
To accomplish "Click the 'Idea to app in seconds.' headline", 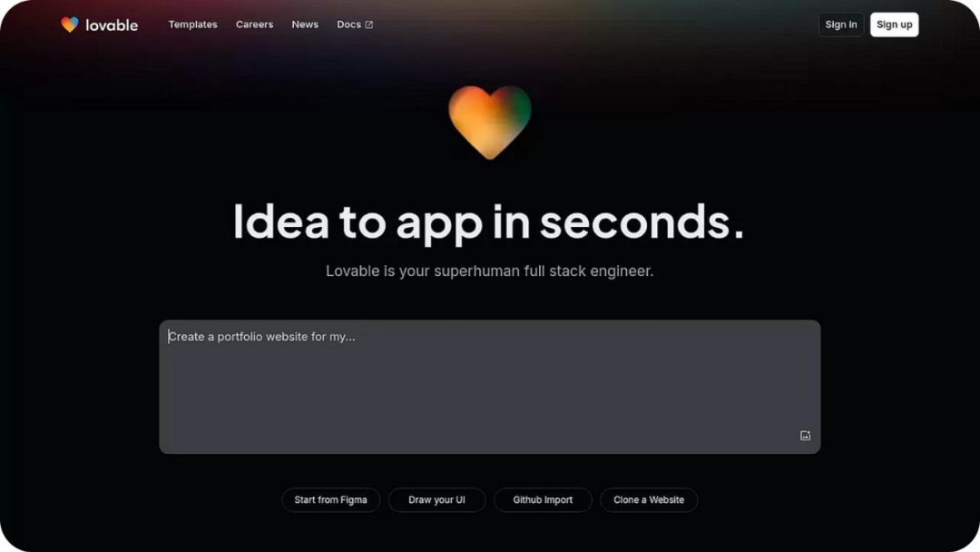I will 489,222.
